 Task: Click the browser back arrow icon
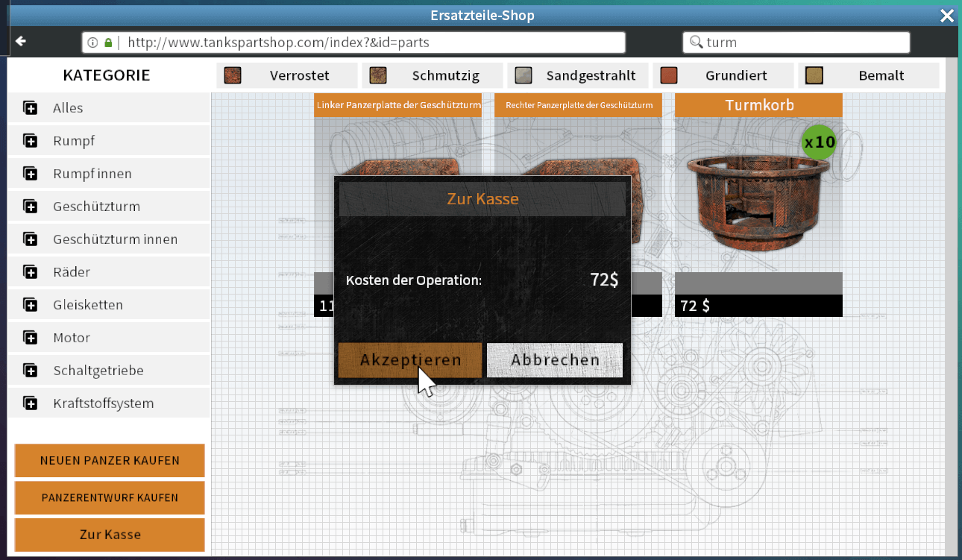coord(21,42)
